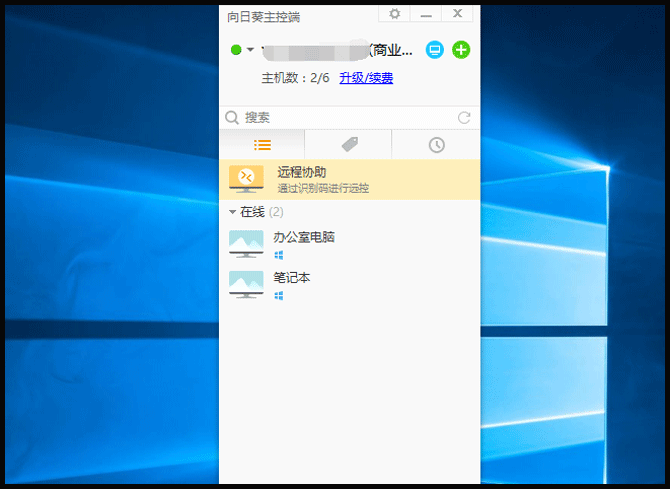Click the 笔记本 monitor thumbnail
Image resolution: width=670 pixels, height=489 pixels.
(x=246, y=284)
